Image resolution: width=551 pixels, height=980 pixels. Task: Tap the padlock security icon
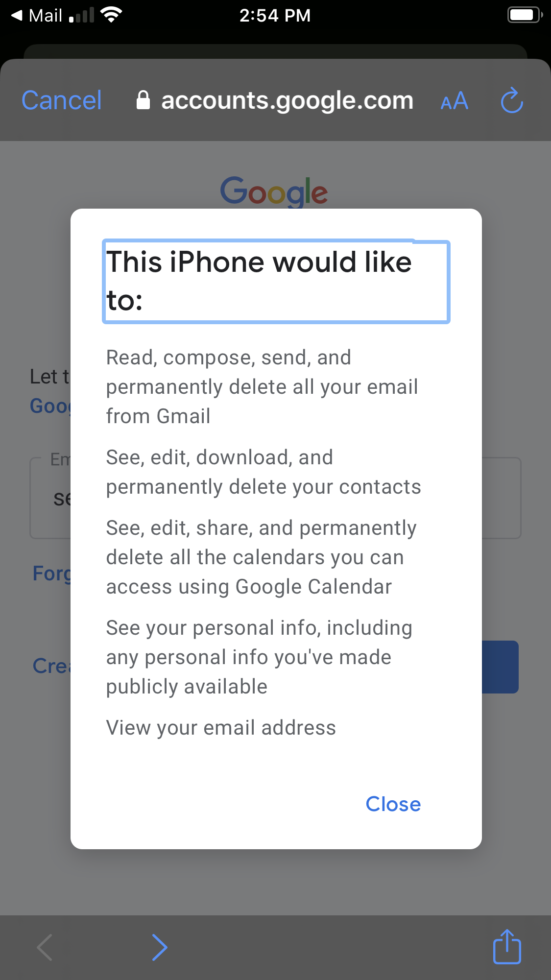143,100
